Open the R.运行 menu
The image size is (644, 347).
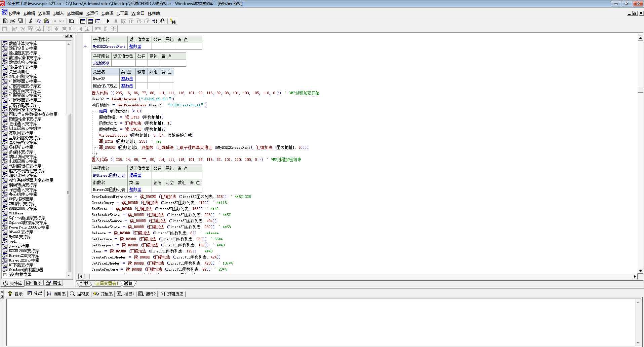point(92,13)
